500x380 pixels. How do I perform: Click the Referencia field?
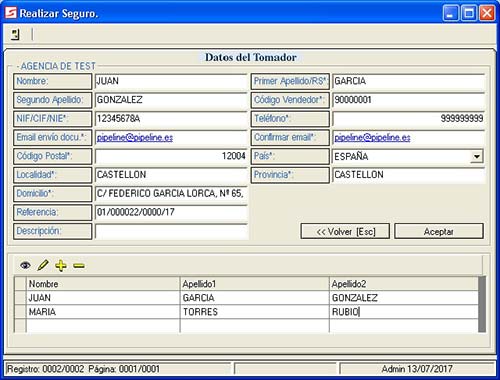coord(171,212)
